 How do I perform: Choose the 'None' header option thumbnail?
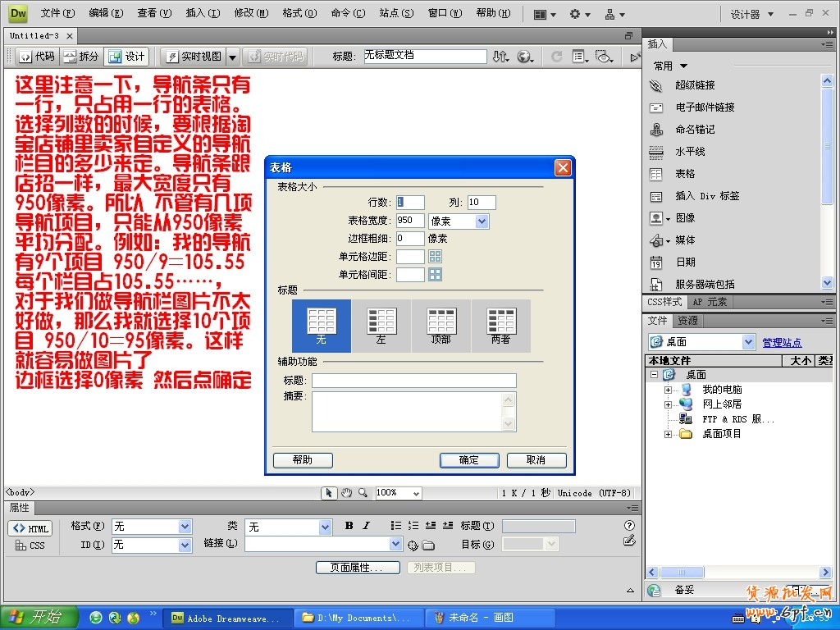click(322, 325)
